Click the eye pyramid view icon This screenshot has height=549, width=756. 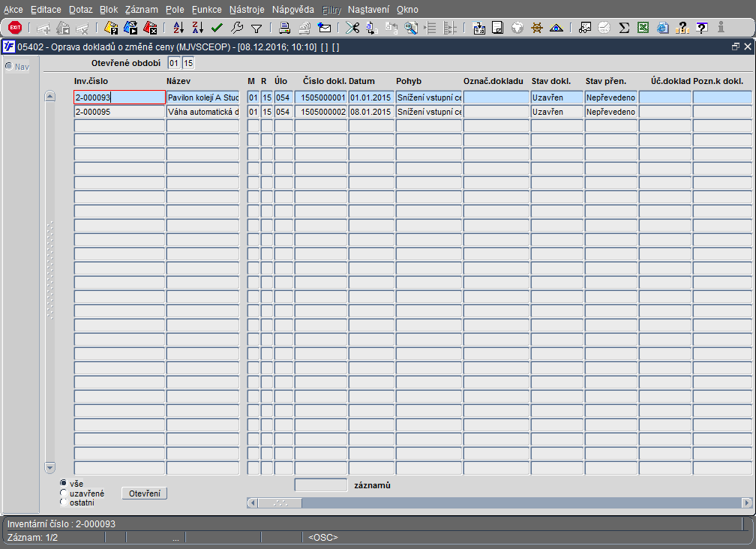(x=556, y=28)
